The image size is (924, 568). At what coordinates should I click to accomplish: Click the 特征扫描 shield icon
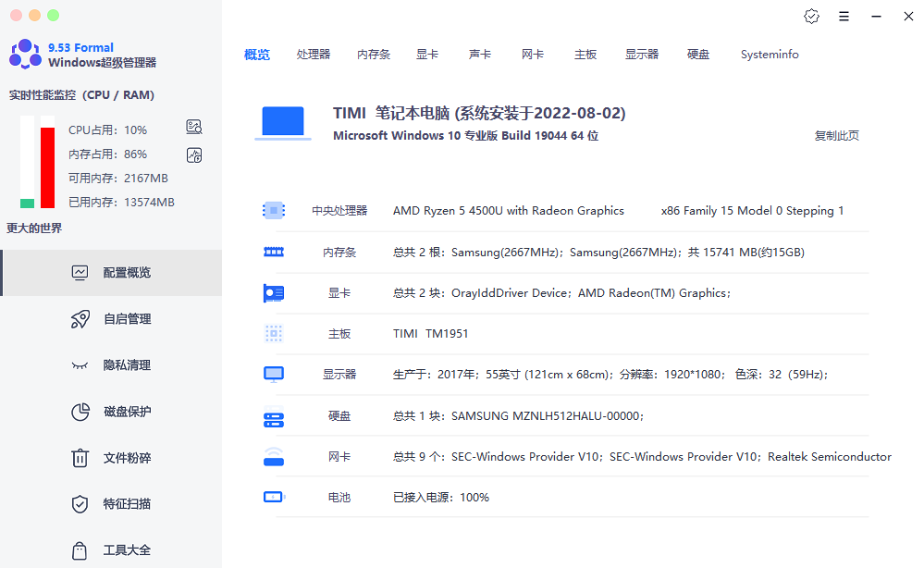pyautogui.click(x=80, y=504)
